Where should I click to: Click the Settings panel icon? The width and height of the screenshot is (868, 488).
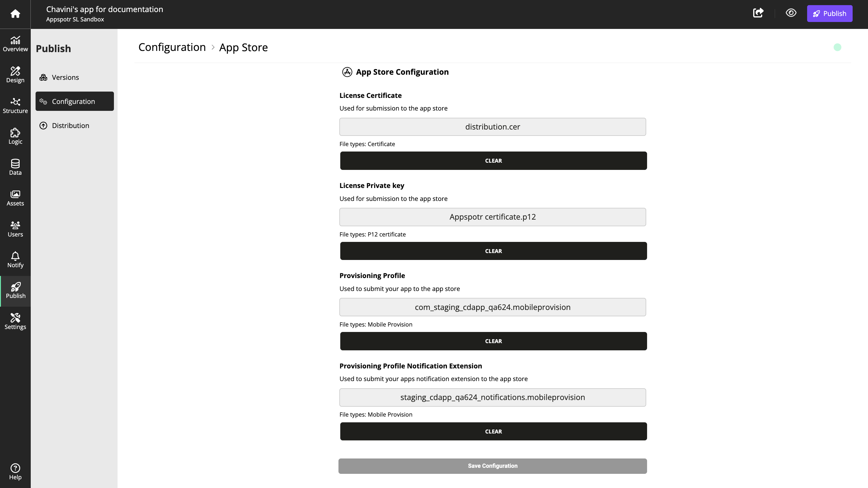pos(15,322)
